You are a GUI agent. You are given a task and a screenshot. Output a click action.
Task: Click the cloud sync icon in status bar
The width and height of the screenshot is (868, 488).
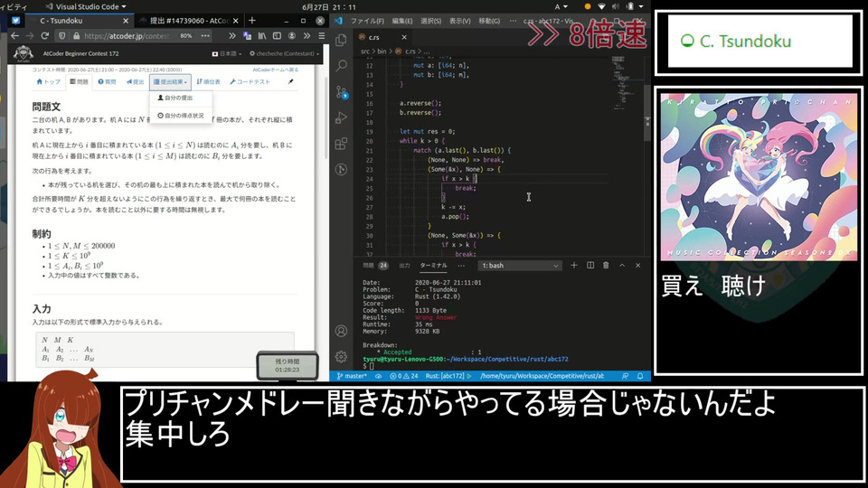point(378,376)
